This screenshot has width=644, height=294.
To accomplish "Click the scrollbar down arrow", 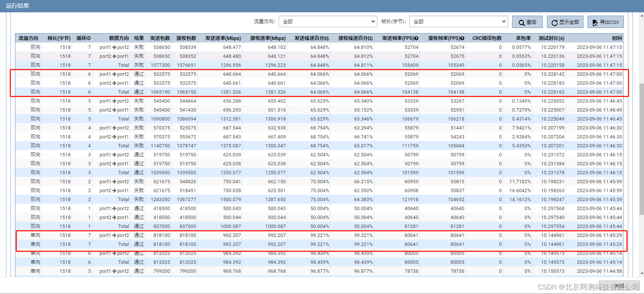I will point(642,273).
